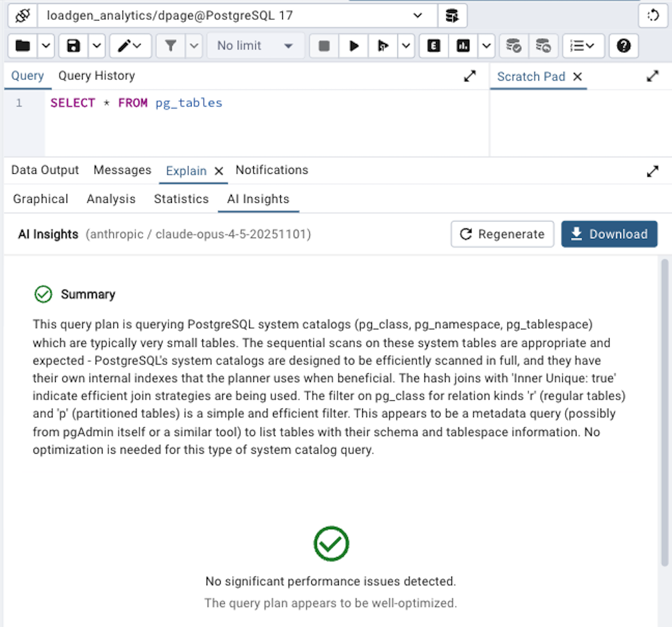The image size is (672, 627).
Task: Open a SQL file using the folder icon
Action: pyautogui.click(x=21, y=45)
